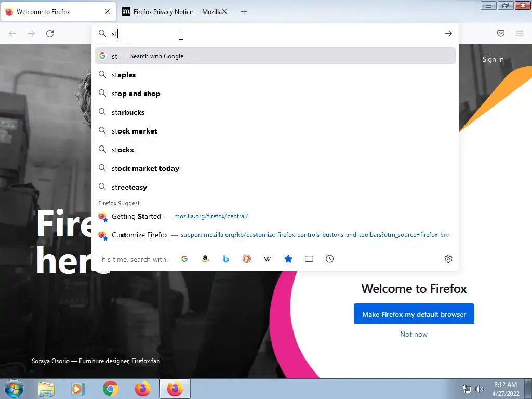Select the 'stockx' suggestion
The image size is (532, 399).
coord(275,150)
